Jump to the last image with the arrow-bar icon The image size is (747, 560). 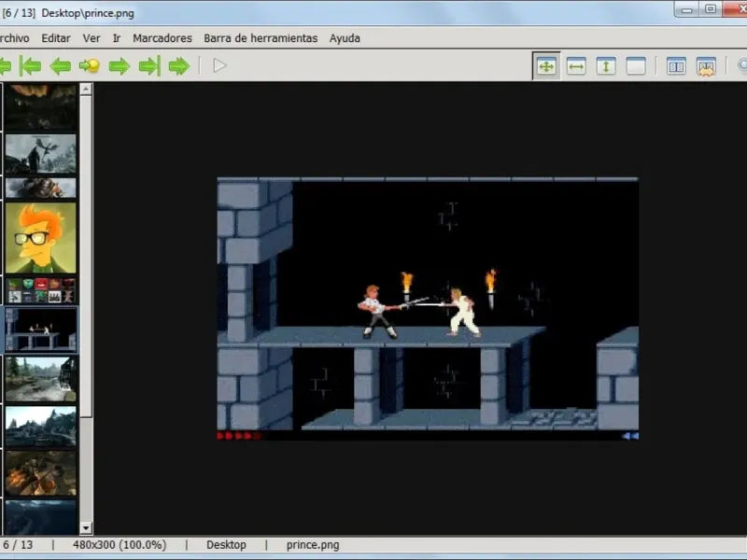click(x=149, y=65)
